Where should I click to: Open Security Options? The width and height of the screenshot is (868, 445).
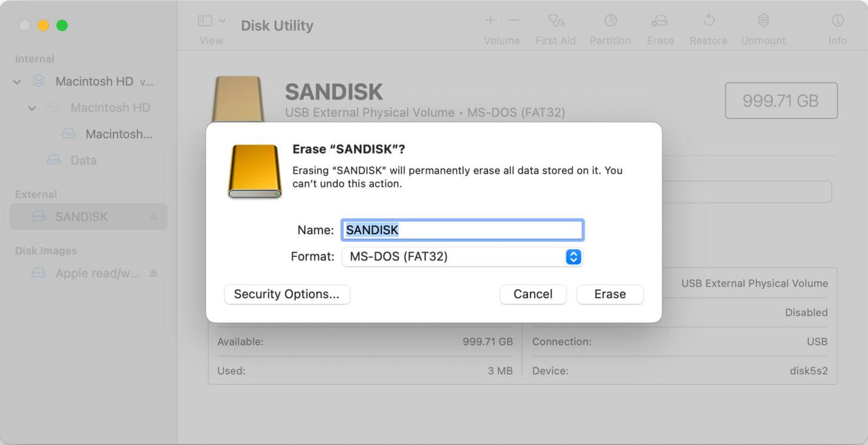[287, 294]
